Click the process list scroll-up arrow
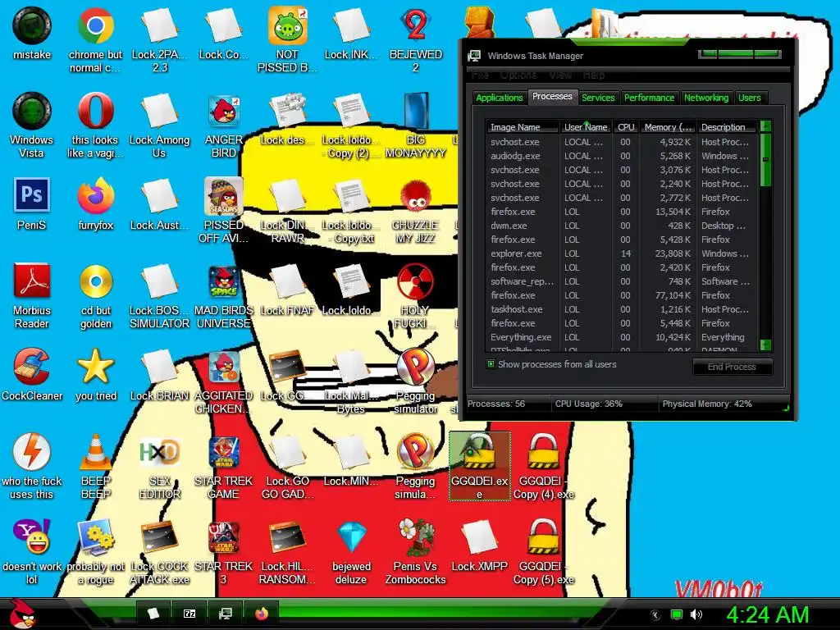Image resolution: width=840 pixels, height=630 pixels. coord(765,126)
